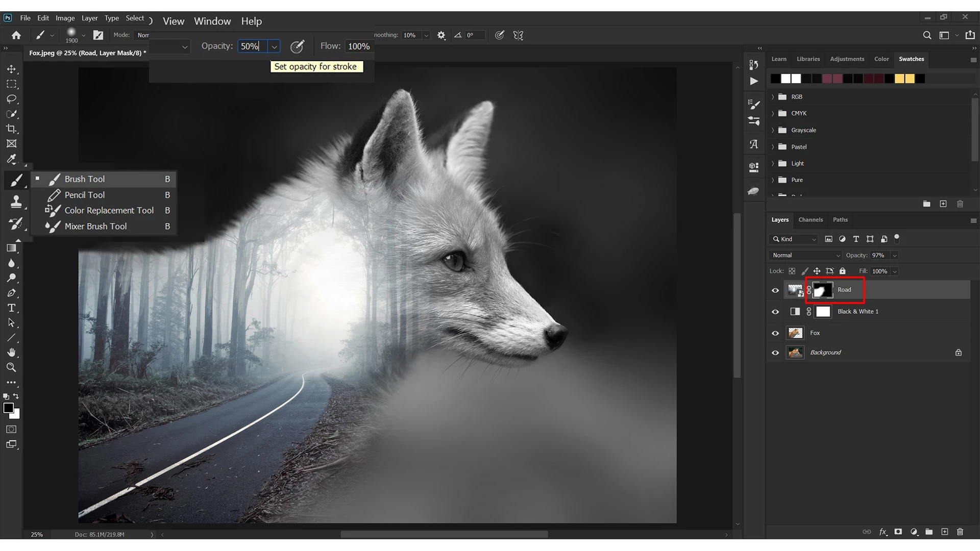Click the delete layer trash icon

960,532
